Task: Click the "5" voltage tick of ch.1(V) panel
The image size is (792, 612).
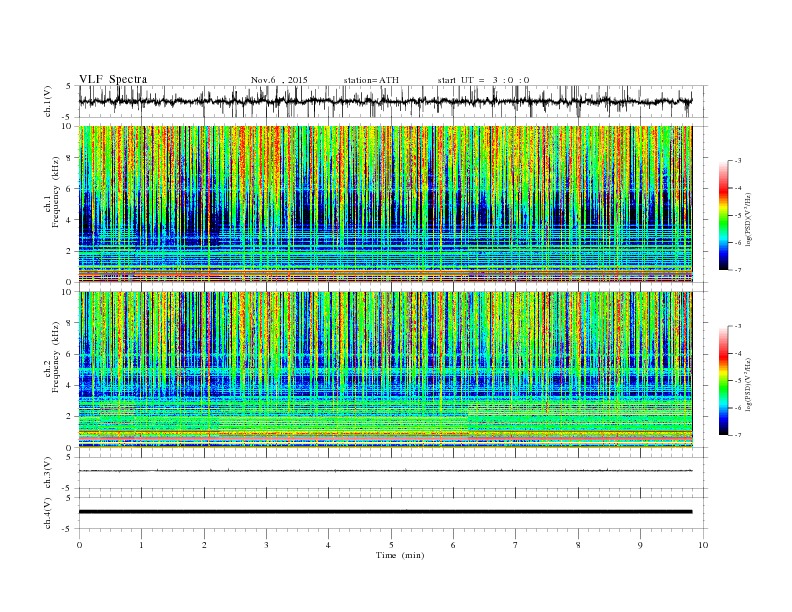Action: coord(69,86)
